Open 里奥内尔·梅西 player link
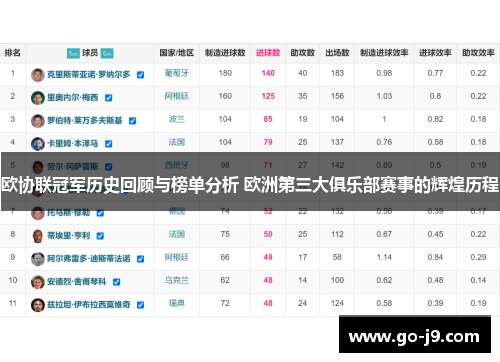Screen dimensions: 500x362 click(73, 98)
